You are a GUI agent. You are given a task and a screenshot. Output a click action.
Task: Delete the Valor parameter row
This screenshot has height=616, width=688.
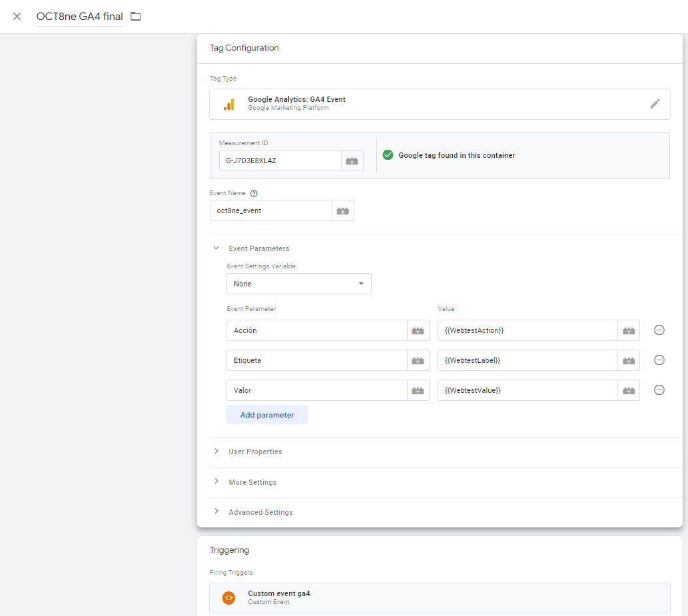click(x=659, y=390)
